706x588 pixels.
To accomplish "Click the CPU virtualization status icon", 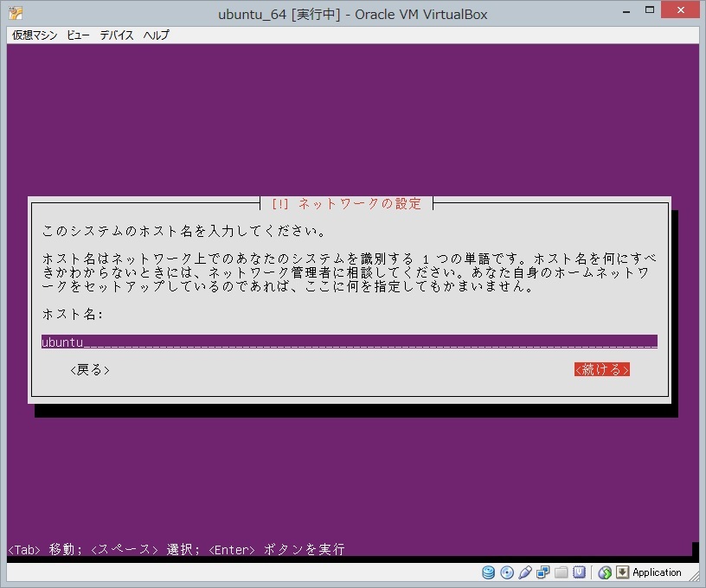I will pos(579,572).
